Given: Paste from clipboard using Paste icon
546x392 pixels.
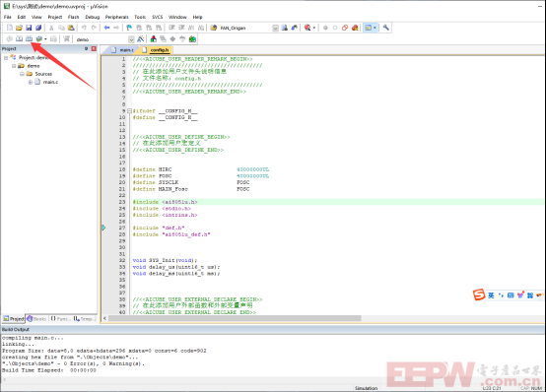Looking at the screenshot, I should point(71,28).
